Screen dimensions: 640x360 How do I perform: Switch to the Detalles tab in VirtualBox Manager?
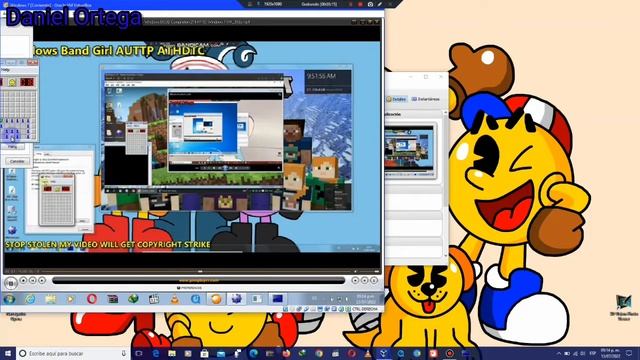(396, 99)
